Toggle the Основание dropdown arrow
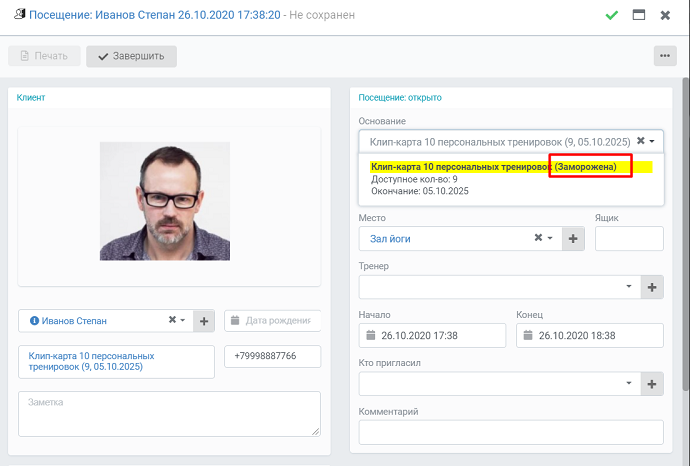 coord(652,141)
